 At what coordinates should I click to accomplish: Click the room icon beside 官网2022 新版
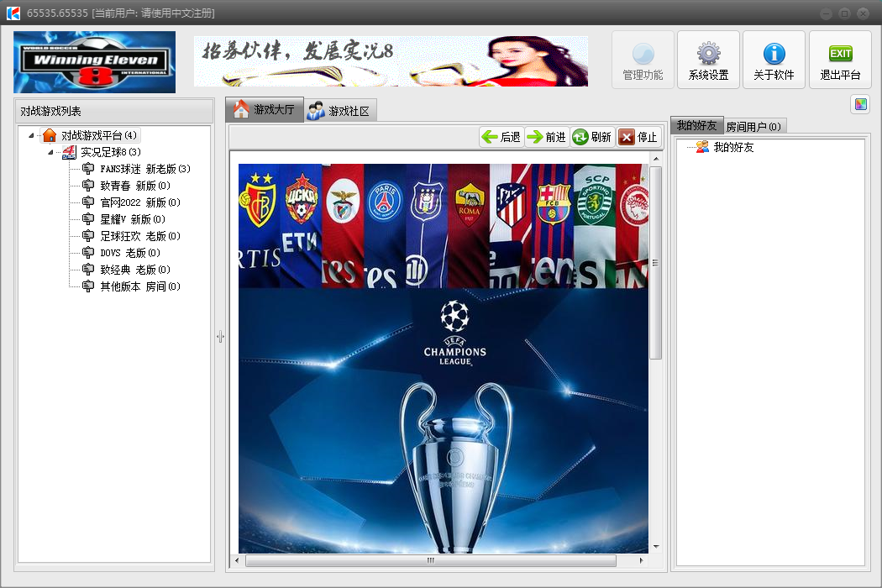click(x=88, y=202)
